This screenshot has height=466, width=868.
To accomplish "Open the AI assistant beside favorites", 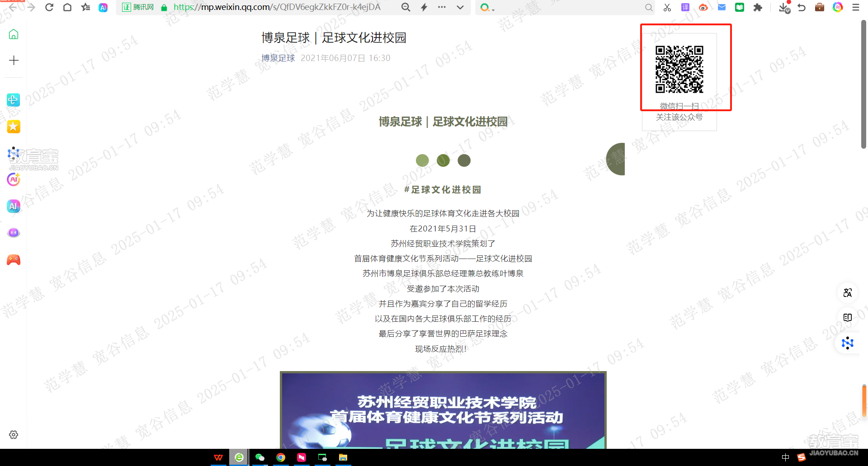I will [x=103, y=7].
